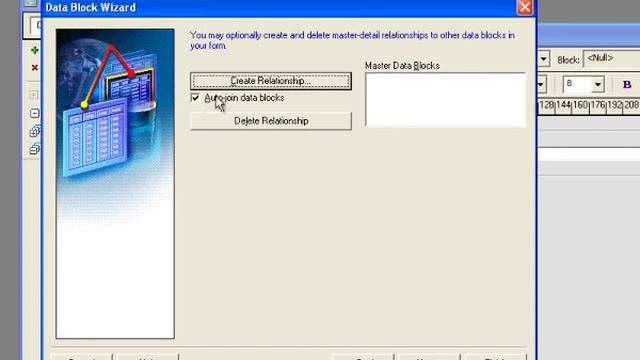Open the font size 8 dropdown arrow

[598, 84]
